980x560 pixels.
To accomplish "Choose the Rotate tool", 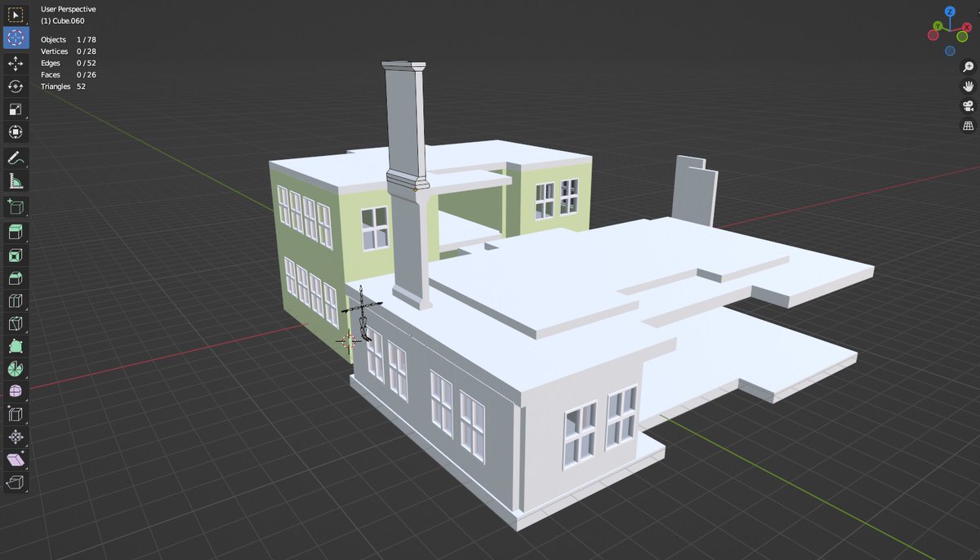I will [16, 87].
